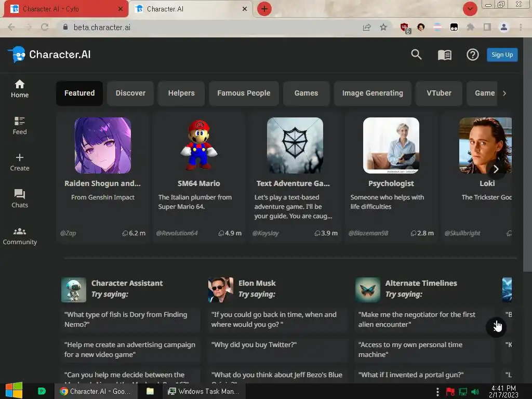Close the second Character.AI browser tab

point(245,9)
